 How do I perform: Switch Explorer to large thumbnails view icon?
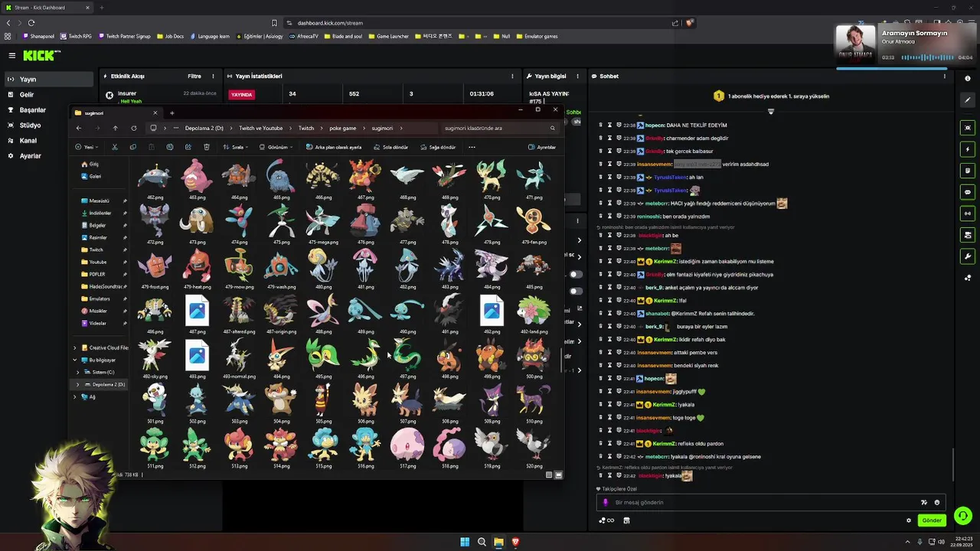558,475
